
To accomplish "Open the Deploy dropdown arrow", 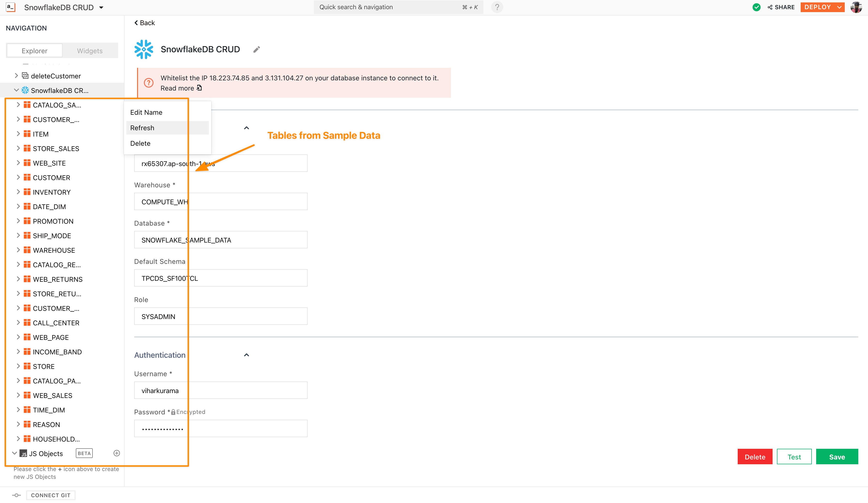I will (839, 7).
